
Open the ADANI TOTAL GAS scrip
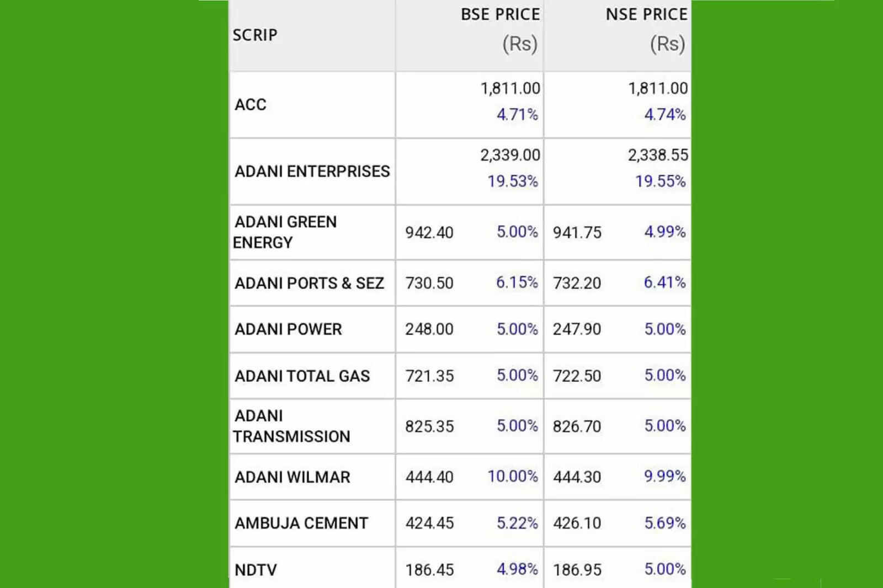pos(302,376)
